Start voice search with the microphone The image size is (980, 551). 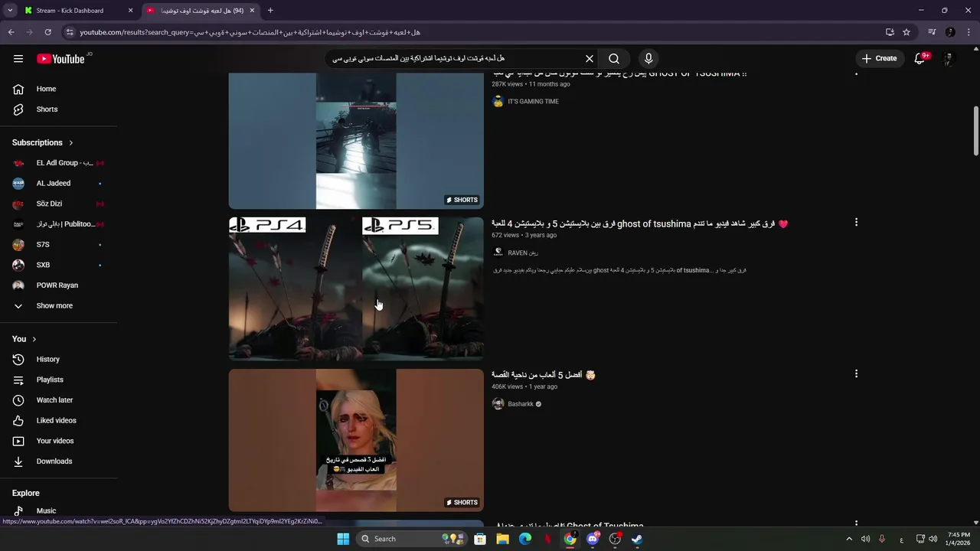(x=648, y=58)
